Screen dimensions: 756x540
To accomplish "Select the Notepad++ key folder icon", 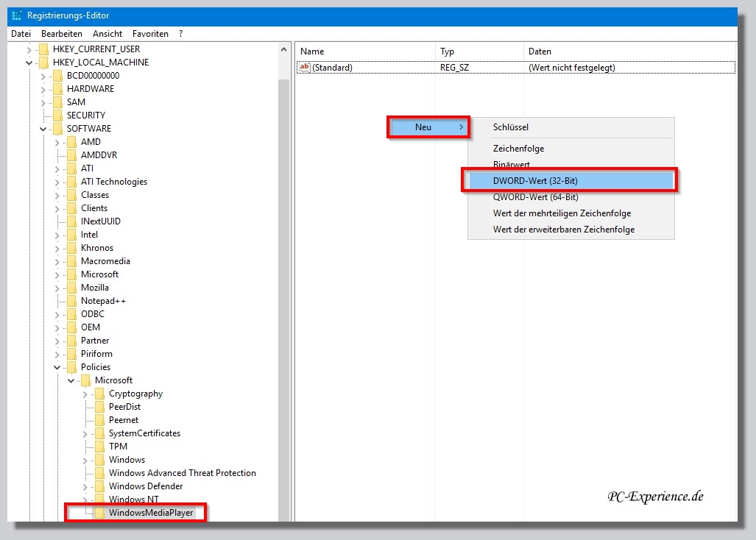I will [71, 301].
